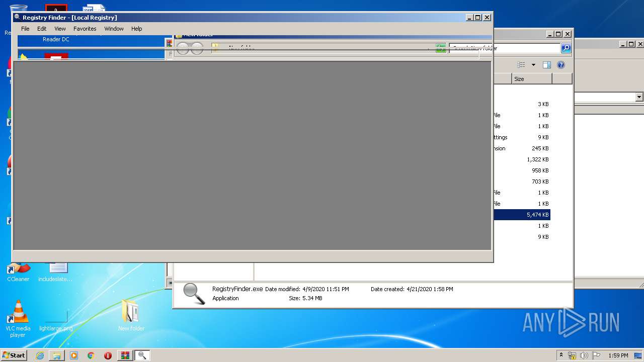The image size is (644, 362).
Task: Open the includeslate desktop document
Action: tap(56, 273)
